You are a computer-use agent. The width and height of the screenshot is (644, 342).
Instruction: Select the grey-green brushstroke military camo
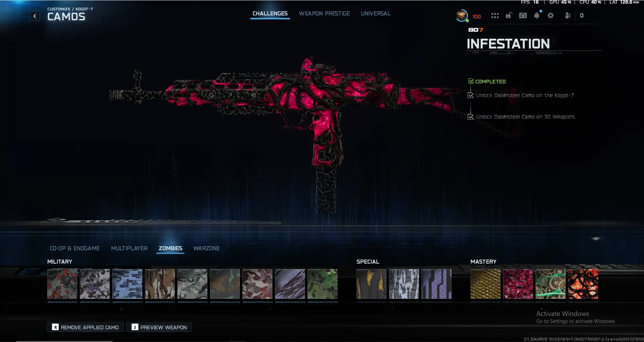click(x=193, y=284)
